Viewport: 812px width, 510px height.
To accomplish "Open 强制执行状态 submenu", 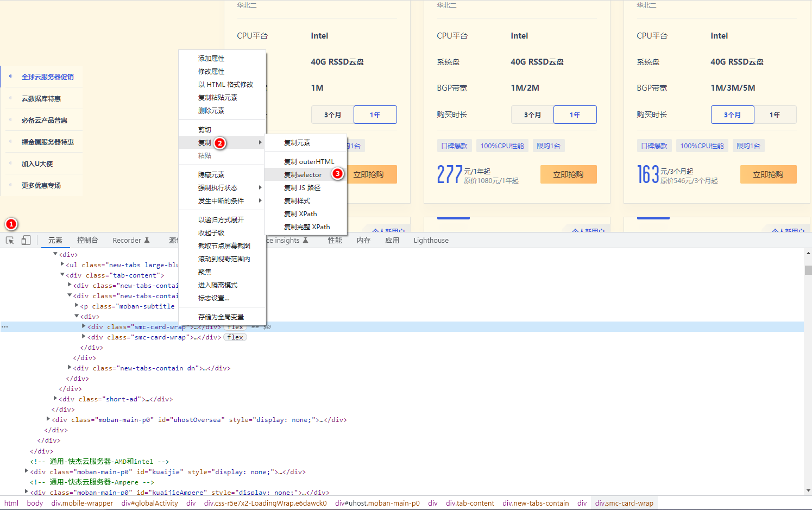I will (x=222, y=188).
